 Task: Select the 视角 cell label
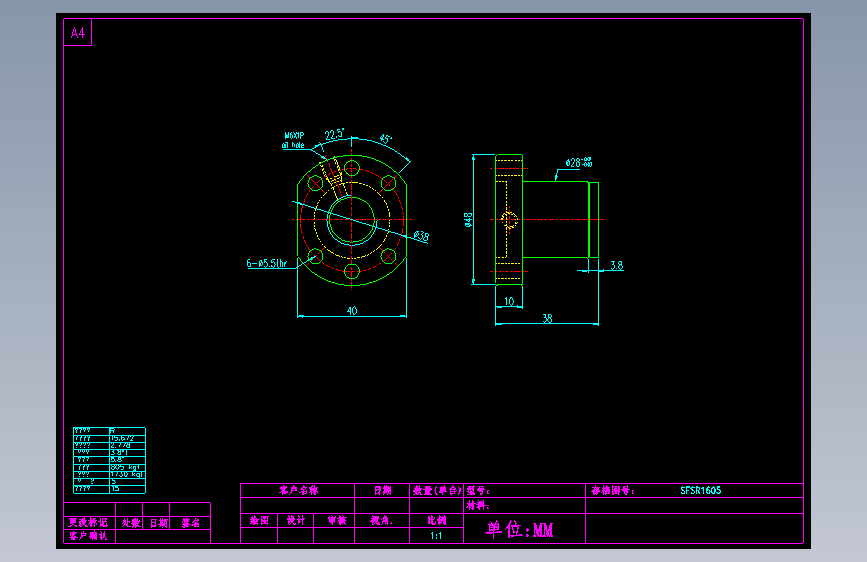(381, 521)
